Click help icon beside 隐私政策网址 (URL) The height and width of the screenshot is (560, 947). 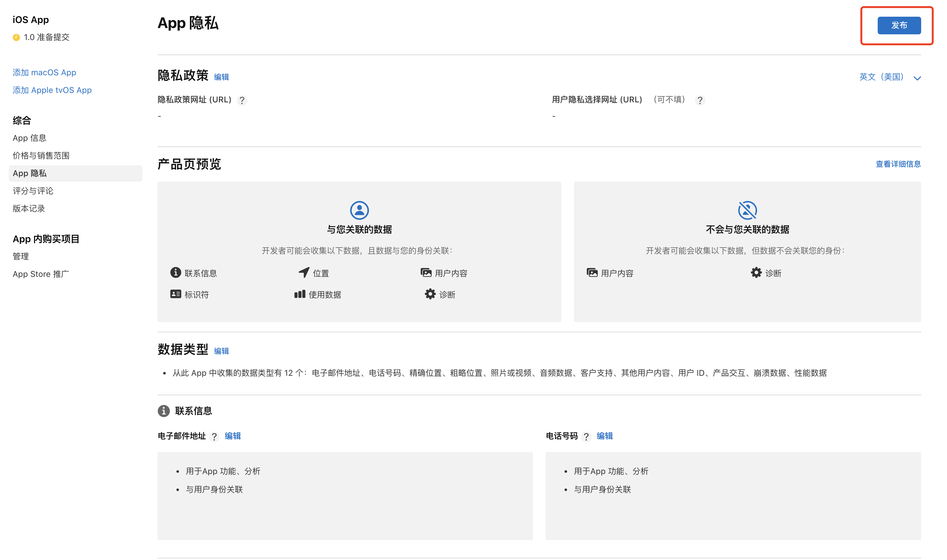coord(242,100)
